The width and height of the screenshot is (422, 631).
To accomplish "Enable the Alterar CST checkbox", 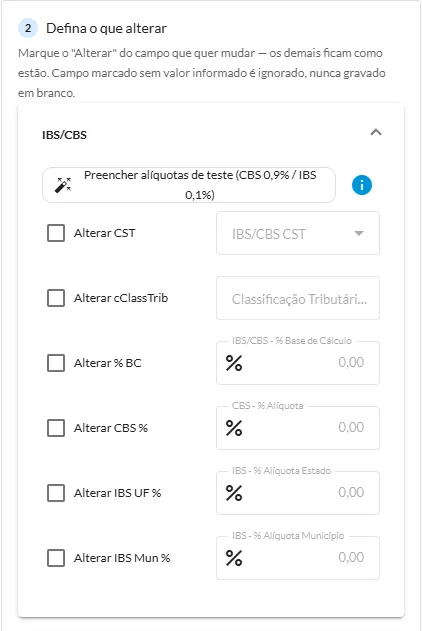I will click(56, 233).
